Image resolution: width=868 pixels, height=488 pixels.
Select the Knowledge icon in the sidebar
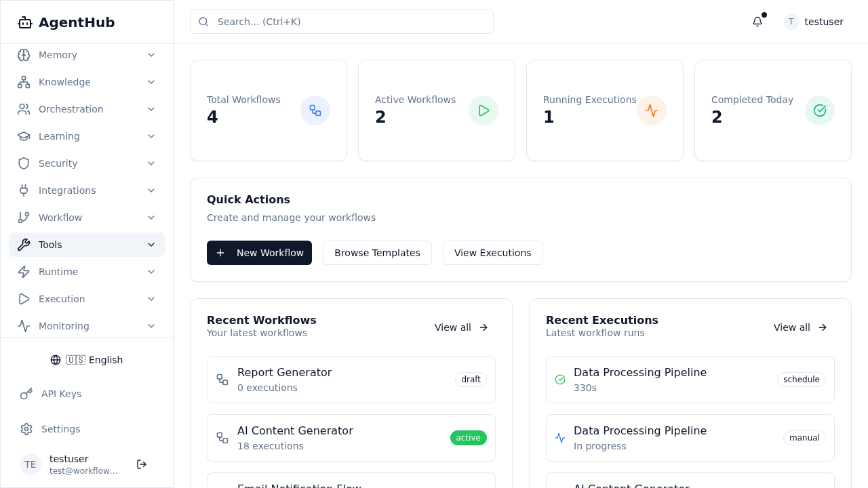(24, 82)
